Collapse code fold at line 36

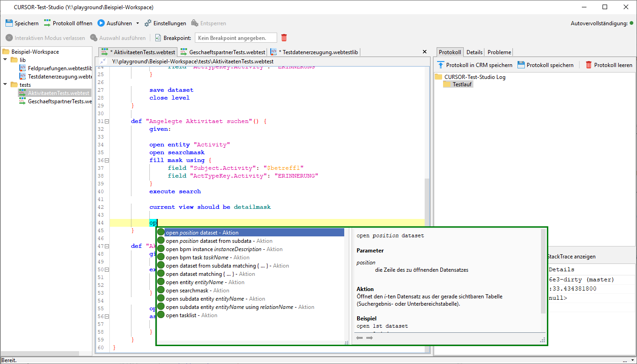[x=107, y=160]
